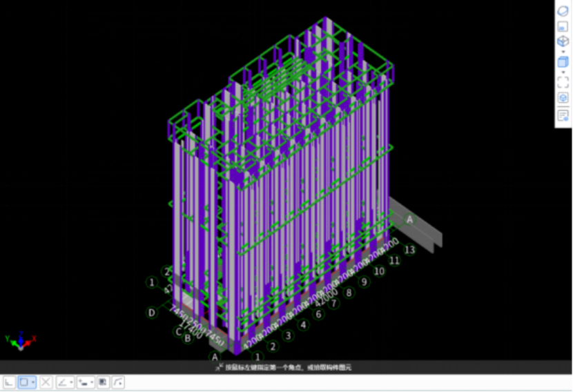The height and width of the screenshot is (392, 573).
Task: Click the XYZ axis orientation gizmo
Action: 21,340
